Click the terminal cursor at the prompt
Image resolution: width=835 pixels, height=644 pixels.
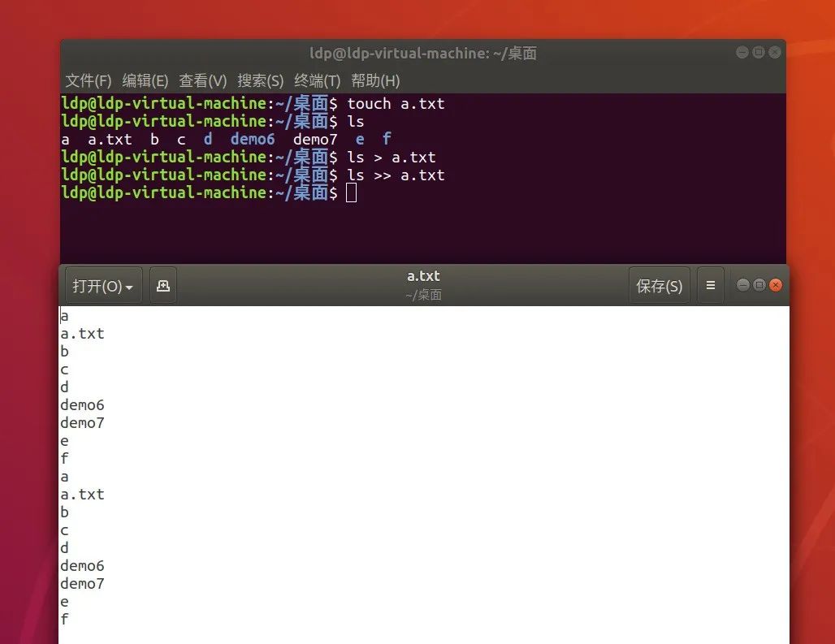point(352,192)
